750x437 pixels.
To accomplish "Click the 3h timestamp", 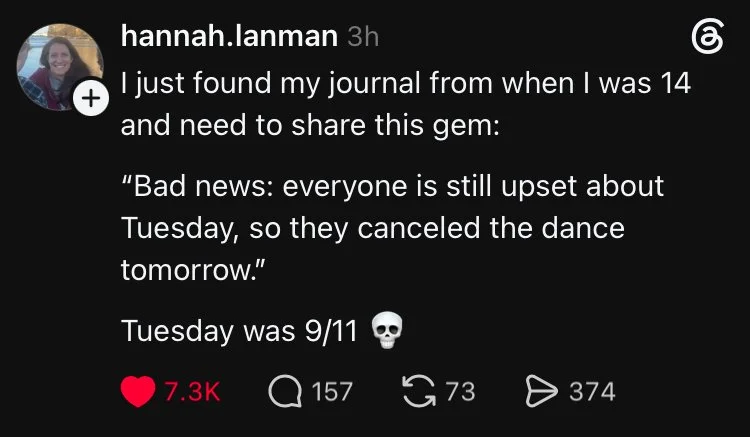I will pyautogui.click(x=363, y=37).
